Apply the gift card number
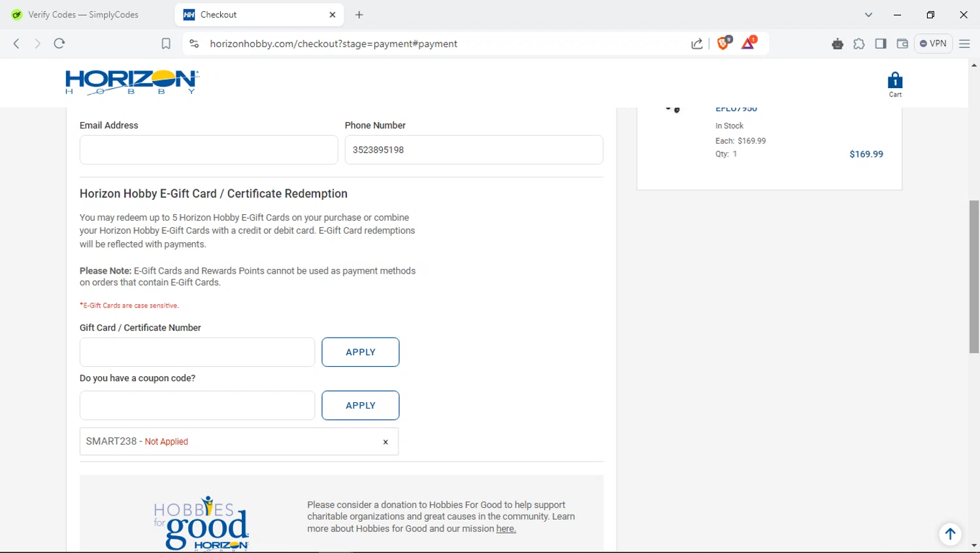 (x=361, y=352)
